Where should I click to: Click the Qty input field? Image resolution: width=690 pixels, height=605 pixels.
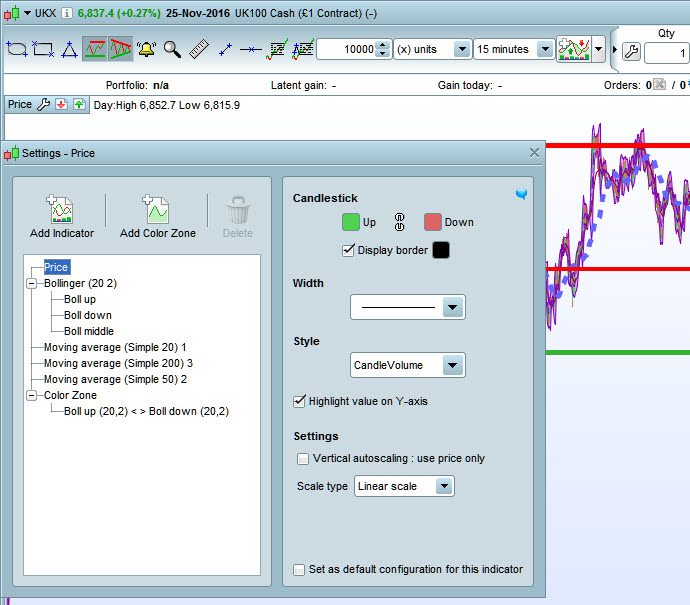(x=666, y=53)
